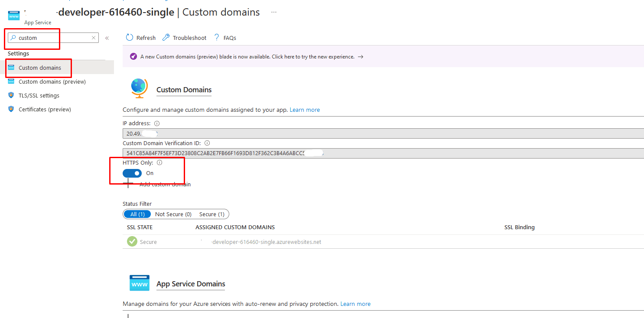Viewport: 644px width, 318px height.
Task: Clear the sidebar search text with X
Action: (x=93, y=38)
